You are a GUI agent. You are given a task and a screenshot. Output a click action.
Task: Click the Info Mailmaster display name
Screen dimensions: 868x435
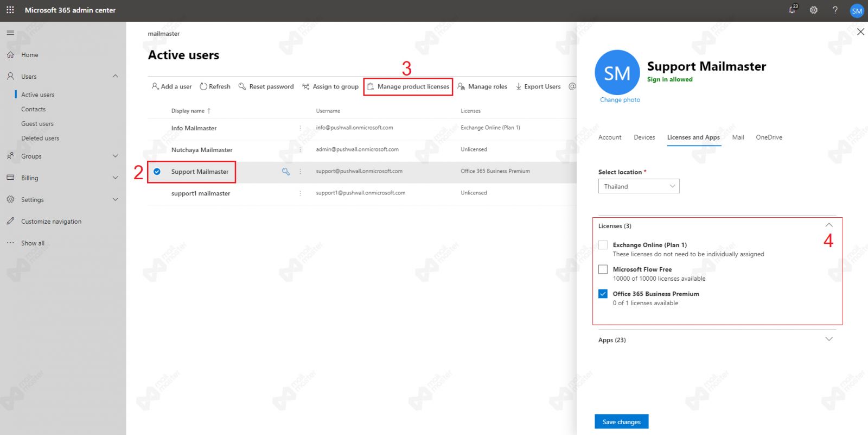click(194, 128)
